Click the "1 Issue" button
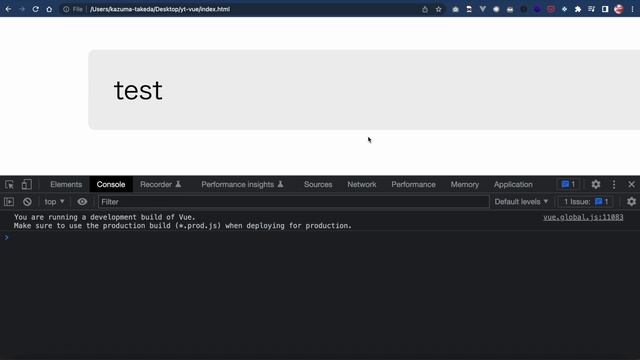Image resolution: width=640 pixels, height=360 pixels. coord(586,202)
